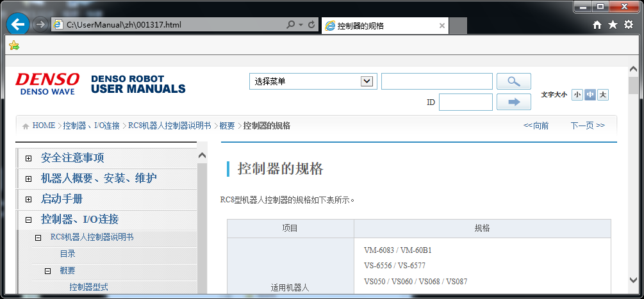
Task: Open the 选择菜单 dropdown
Action: tap(367, 81)
